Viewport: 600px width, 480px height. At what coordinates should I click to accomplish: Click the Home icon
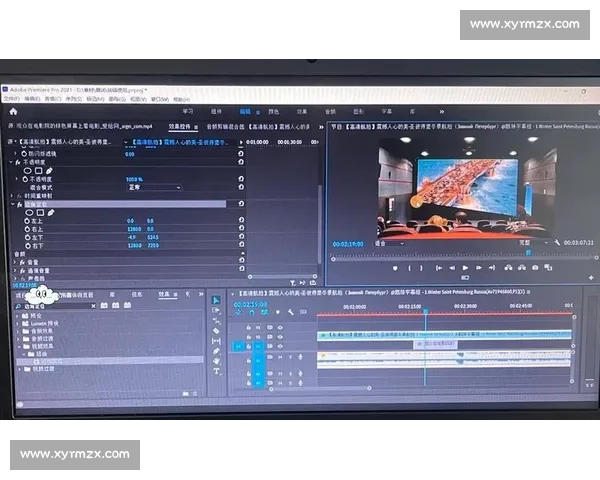point(11,111)
